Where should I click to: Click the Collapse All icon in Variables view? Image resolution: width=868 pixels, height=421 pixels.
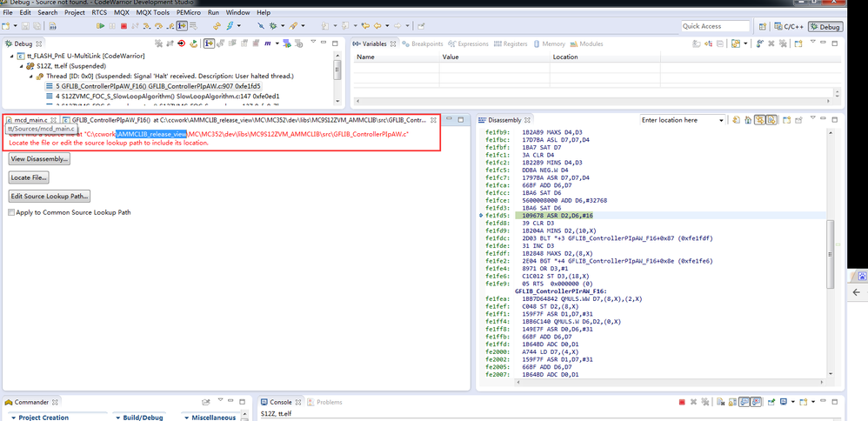tap(719, 43)
